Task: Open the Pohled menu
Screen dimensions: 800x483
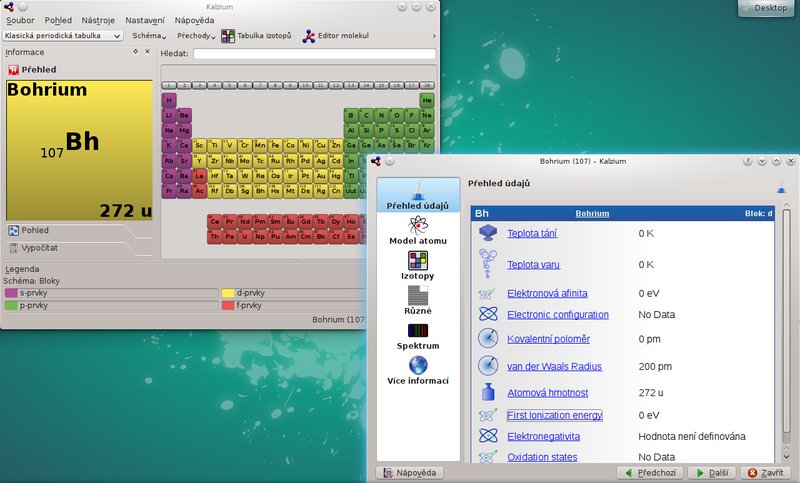Action: tap(58, 20)
